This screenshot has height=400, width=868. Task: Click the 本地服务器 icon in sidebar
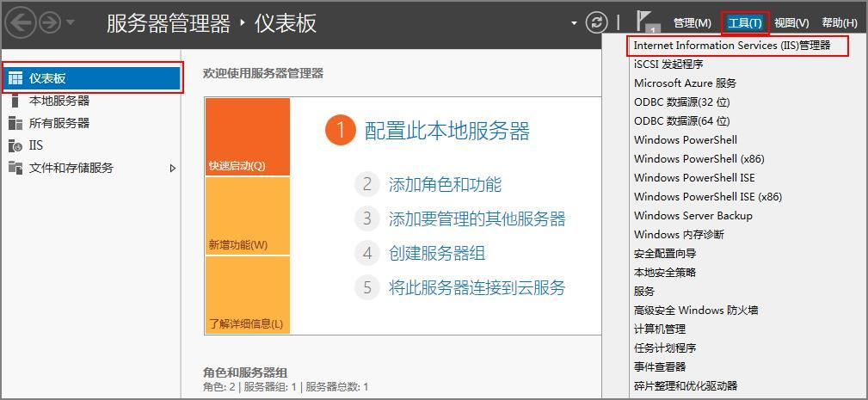[15, 101]
